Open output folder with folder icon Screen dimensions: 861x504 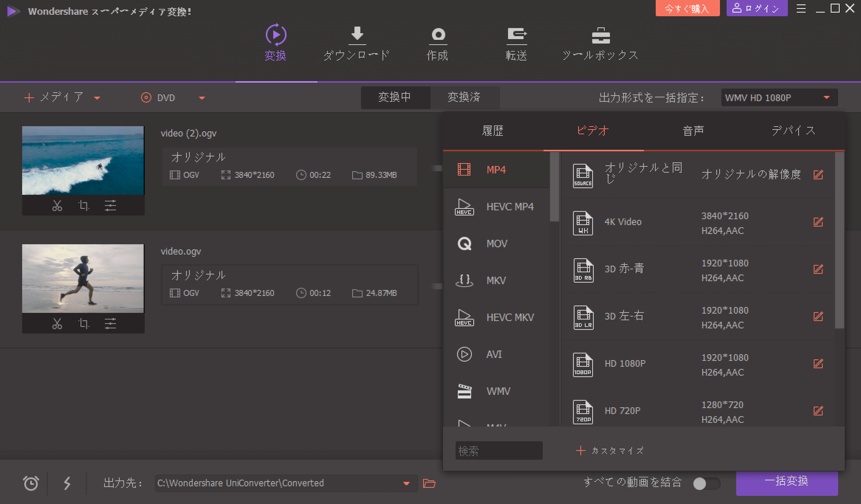coord(429,483)
